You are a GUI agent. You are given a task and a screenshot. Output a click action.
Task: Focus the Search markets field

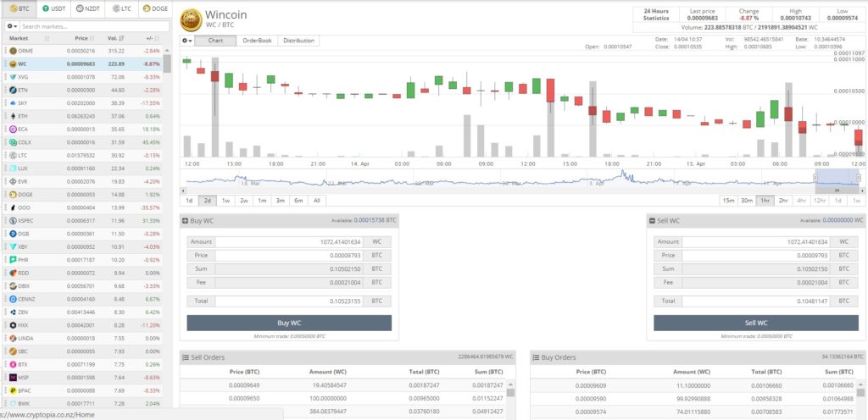pos(95,26)
